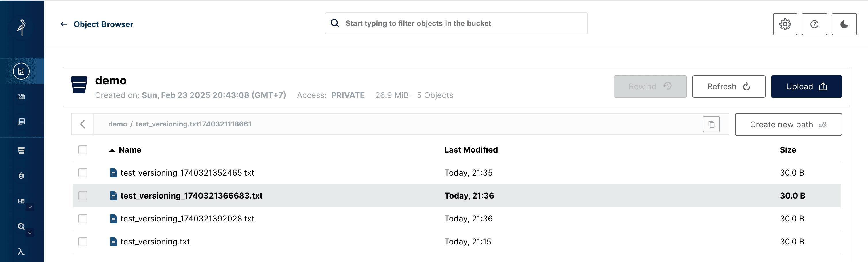Open the Object Browser sidebar icon

point(21,71)
